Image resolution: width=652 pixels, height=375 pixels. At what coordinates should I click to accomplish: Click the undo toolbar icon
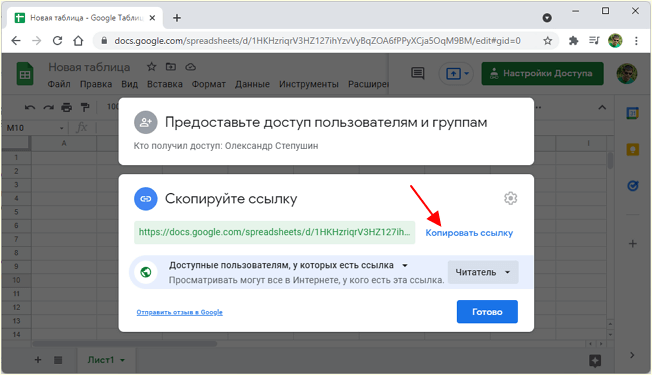[30, 107]
